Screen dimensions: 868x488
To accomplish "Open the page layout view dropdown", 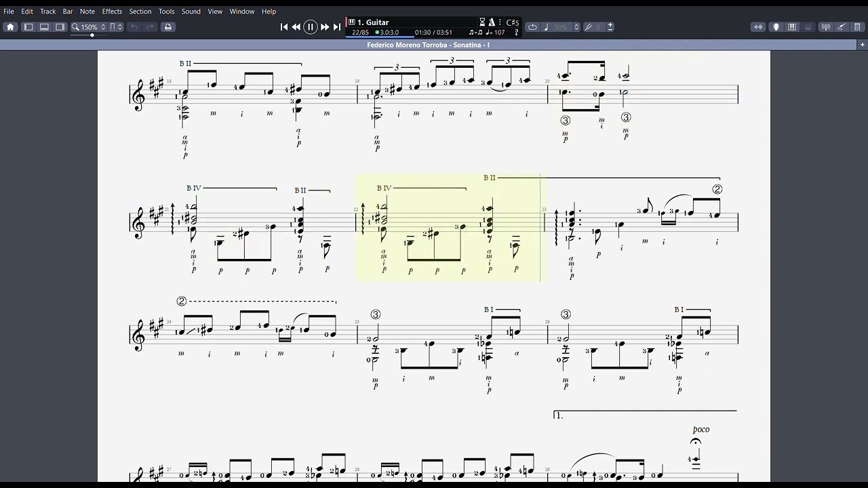I will click(x=116, y=27).
